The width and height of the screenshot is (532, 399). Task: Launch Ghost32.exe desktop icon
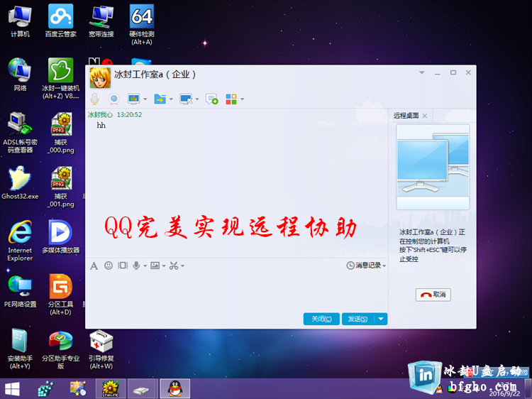[x=20, y=182]
